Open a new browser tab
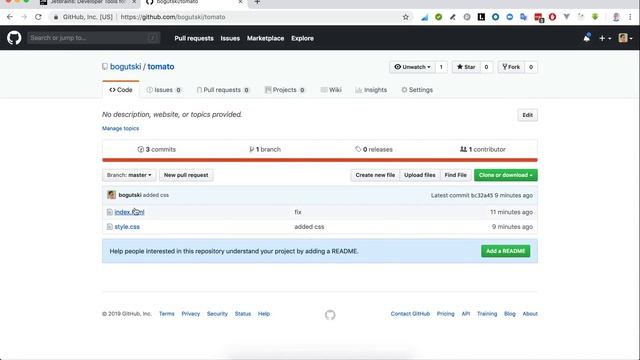 coord(257,2)
